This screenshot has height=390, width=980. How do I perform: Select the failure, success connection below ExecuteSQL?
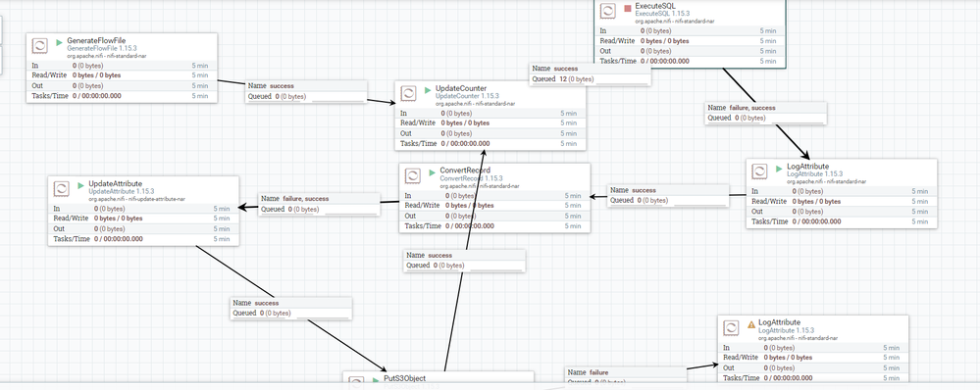[x=766, y=113]
